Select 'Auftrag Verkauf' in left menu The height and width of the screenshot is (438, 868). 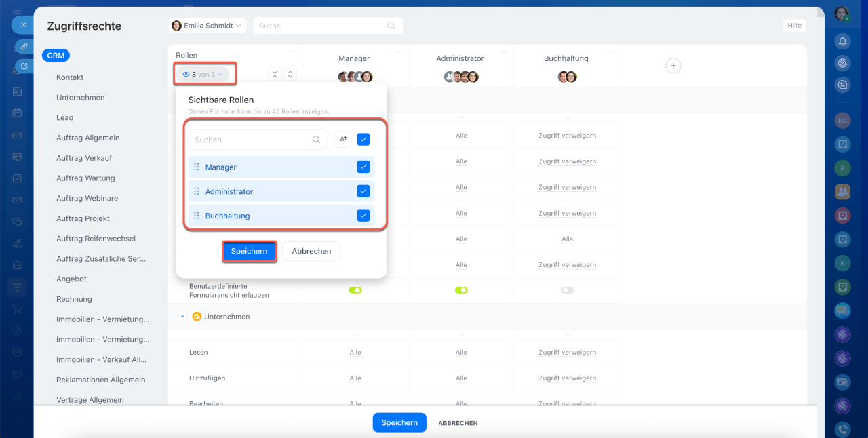[84, 158]
